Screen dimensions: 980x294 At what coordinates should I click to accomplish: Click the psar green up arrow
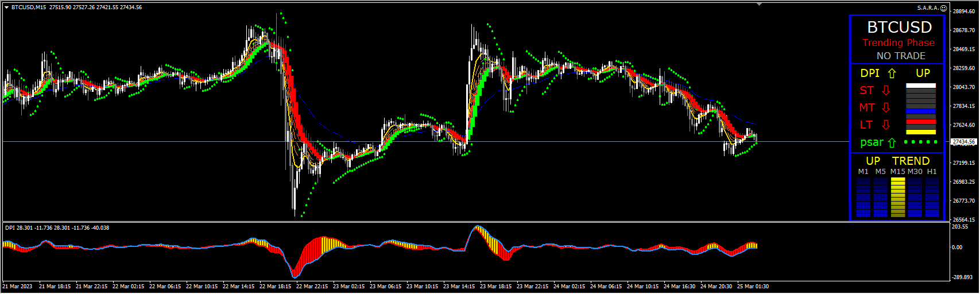[x=892, y=143]
